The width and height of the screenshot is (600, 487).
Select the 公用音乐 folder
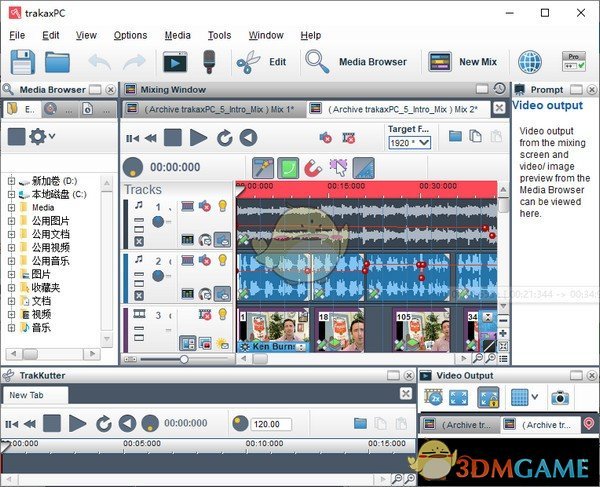tap(50, 261)
